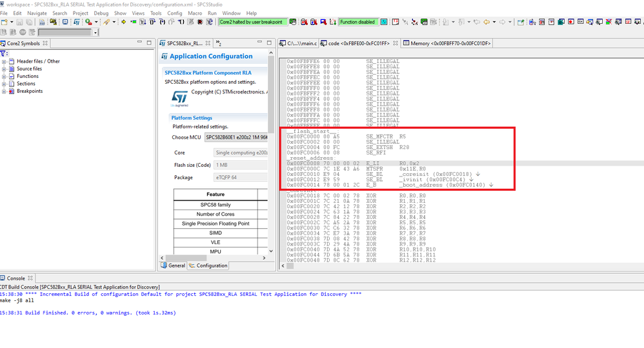Click the 'Core2 halted by user breakpoint' status
Viewport: 644px width, 348px height.
(252, 22)
